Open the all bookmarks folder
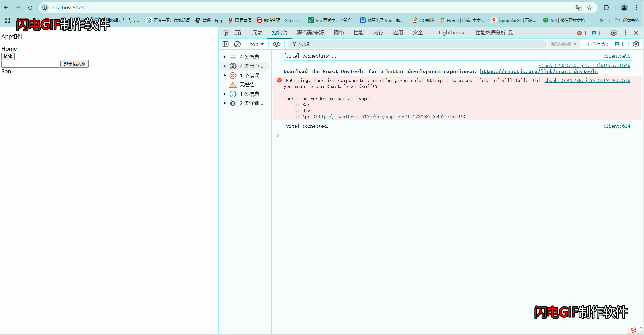The width and height of the screenshot is (644, 335). point(627,20)
